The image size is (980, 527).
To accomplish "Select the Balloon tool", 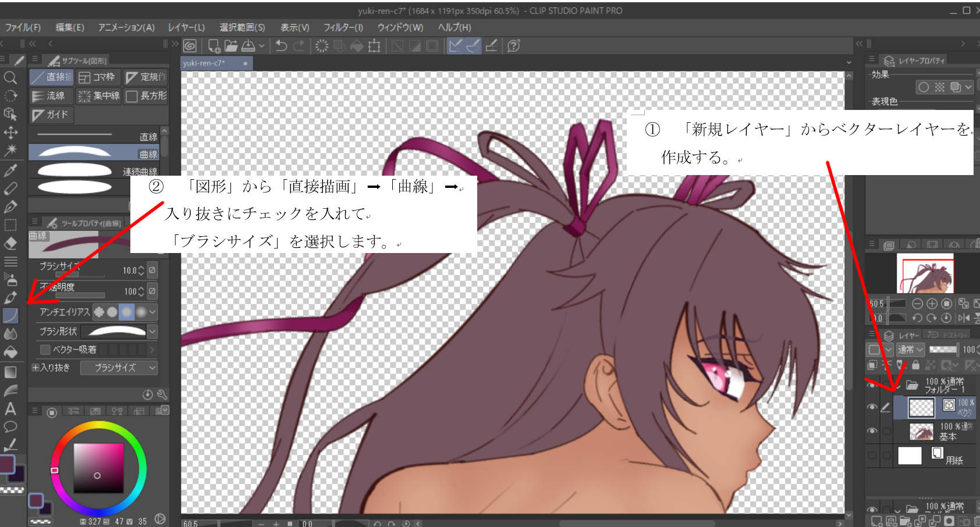I will pyautogui.click(x=10, y=427).
